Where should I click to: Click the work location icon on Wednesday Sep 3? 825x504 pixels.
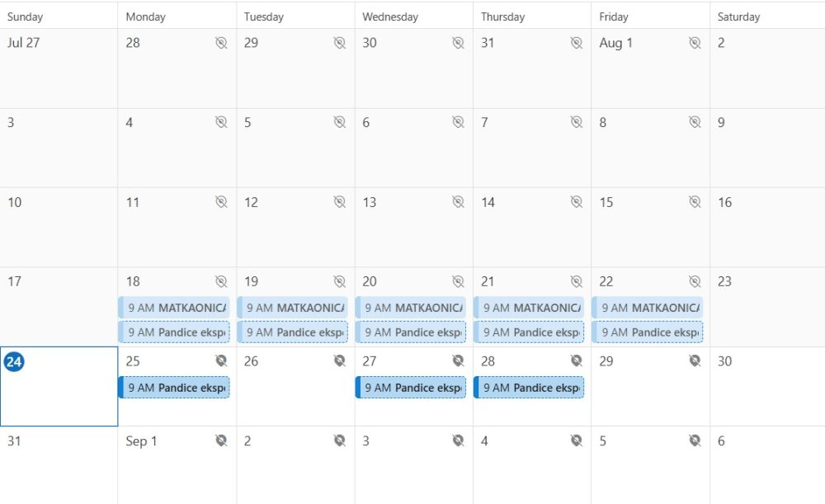[x=458, y=440]
